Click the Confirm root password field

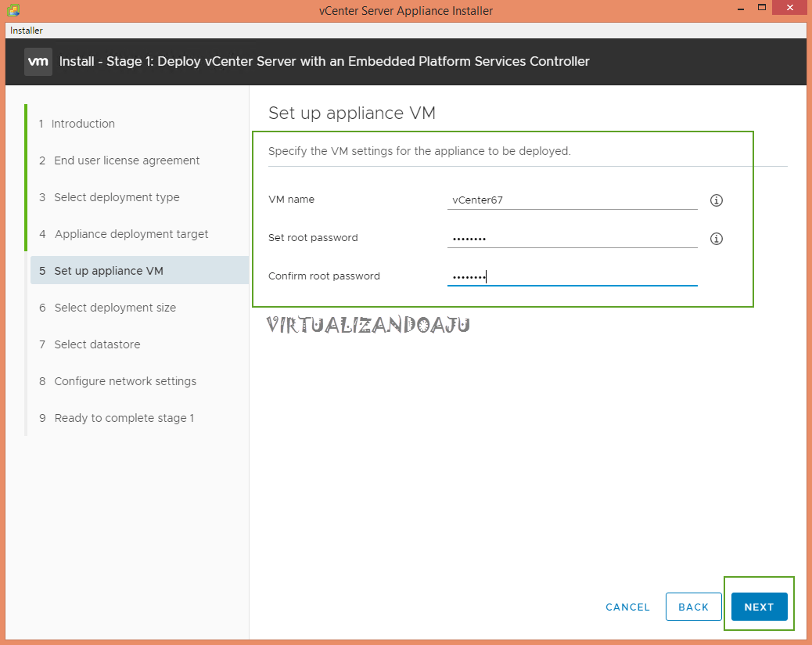click(572, 276)
